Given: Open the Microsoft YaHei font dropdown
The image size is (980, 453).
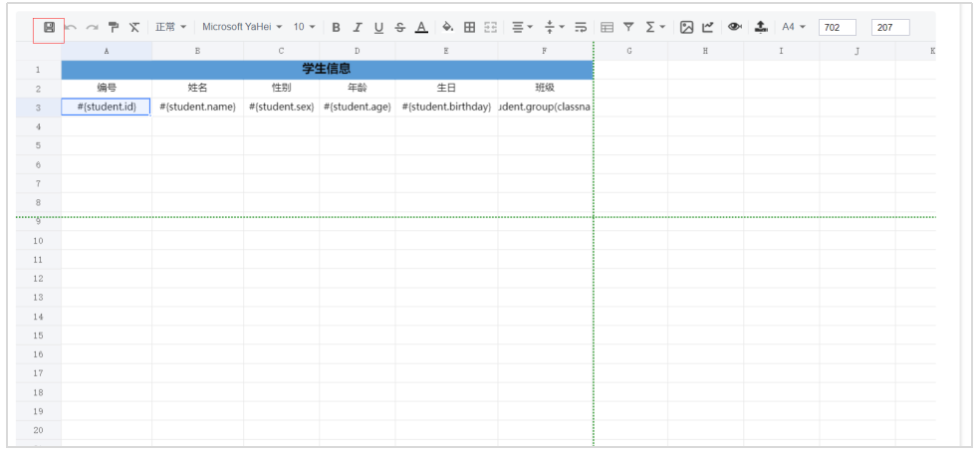Looking at the screenshot, I should point(242,27).
